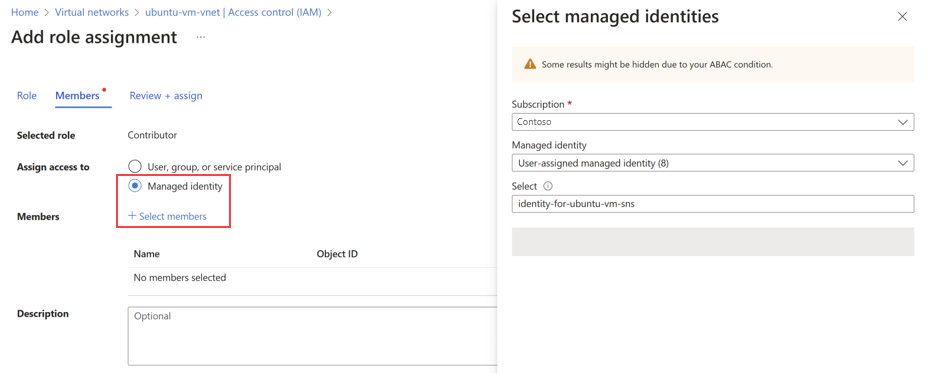
Task: Click the Subscription dropdown chevron arrow
Action: pos(902,122)
